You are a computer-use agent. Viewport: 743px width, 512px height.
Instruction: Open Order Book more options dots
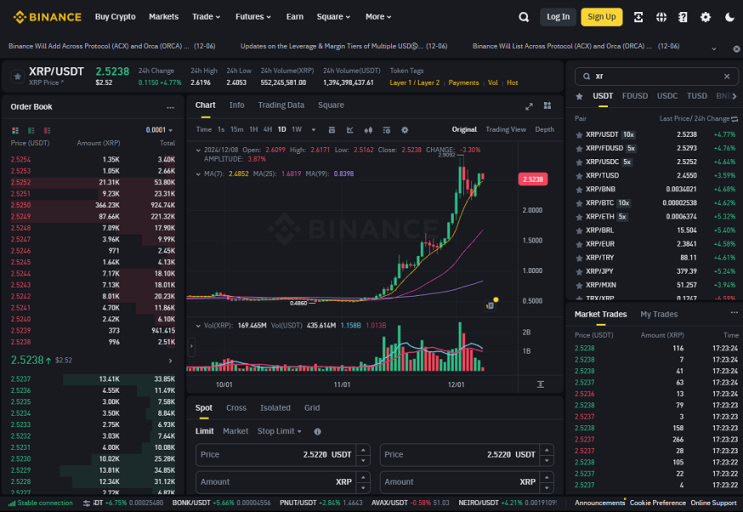(x=170, y=108)
